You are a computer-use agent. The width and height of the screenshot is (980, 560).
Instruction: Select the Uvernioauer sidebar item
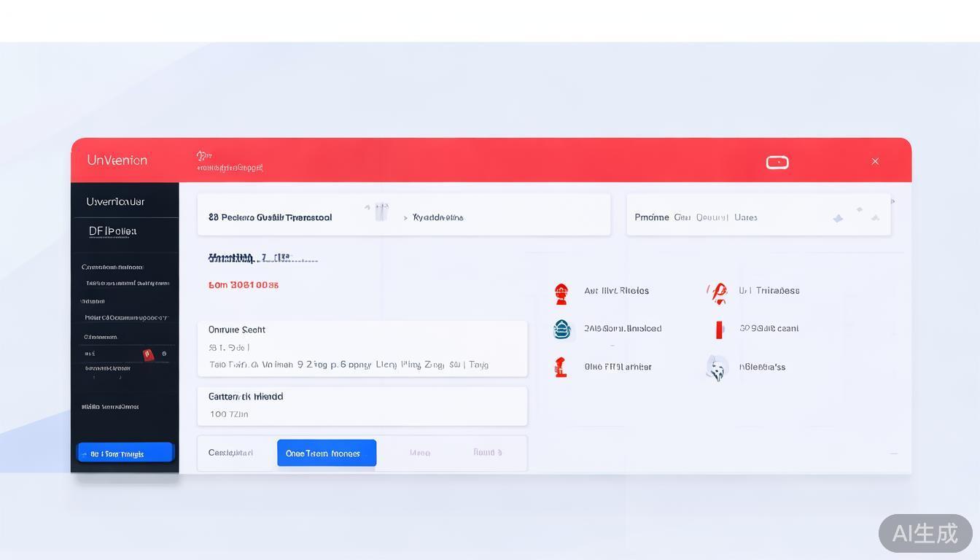pyautogui.click(x=115, y=201)
